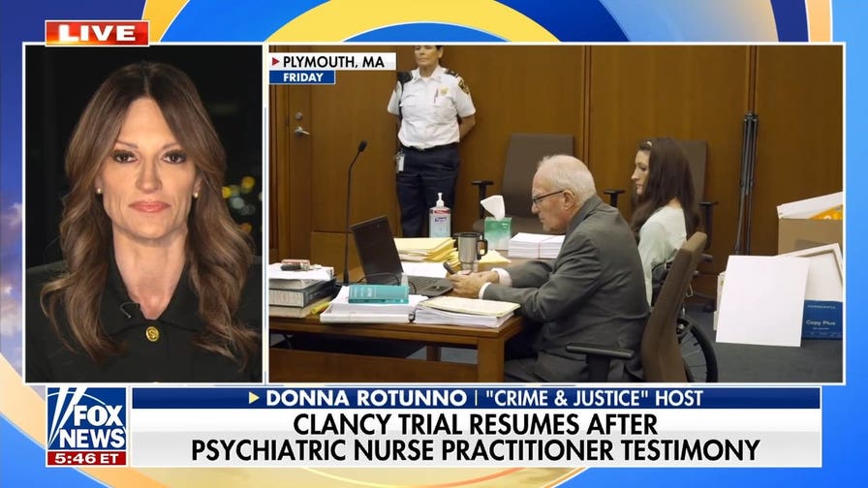
Task: Click the live interview video of the host
Action: point(144,214)
